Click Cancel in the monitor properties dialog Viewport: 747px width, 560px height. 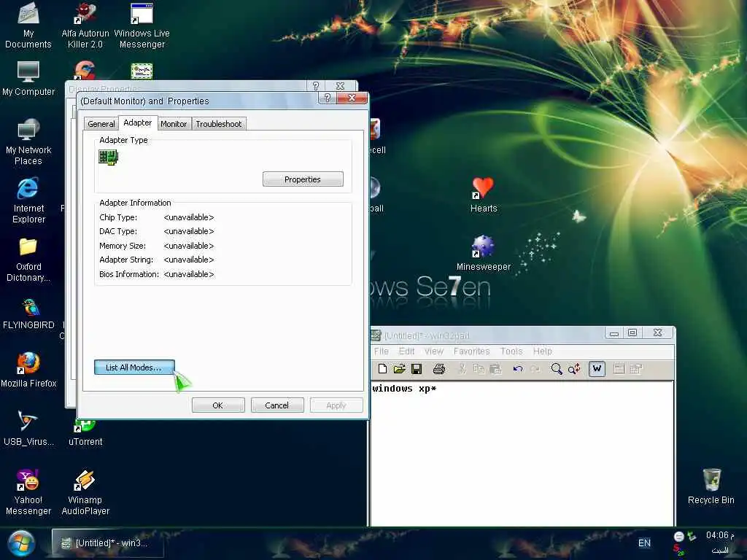pyautogui.click(x=276, y=405)
